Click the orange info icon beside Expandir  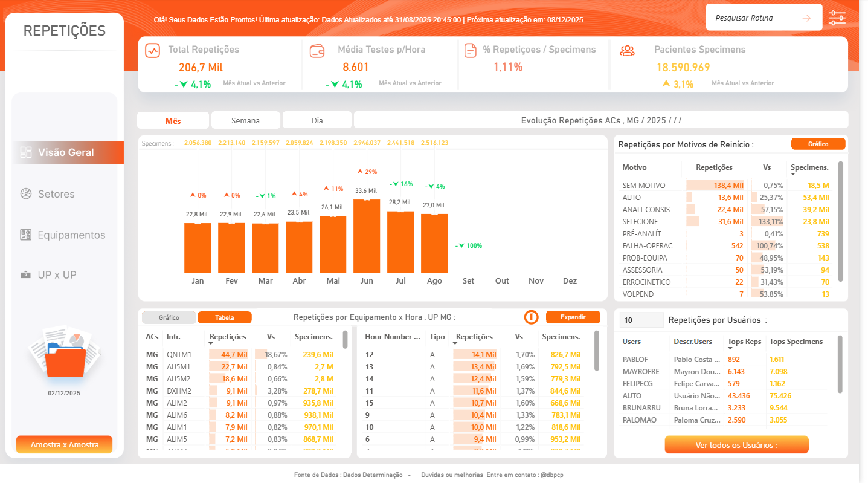(531, 317)
